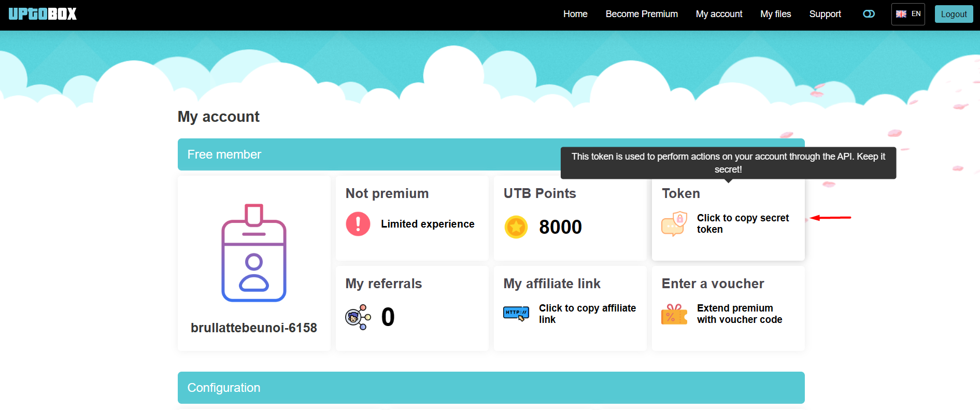
Task: Open My files
Action: click(x=775, y=14)
